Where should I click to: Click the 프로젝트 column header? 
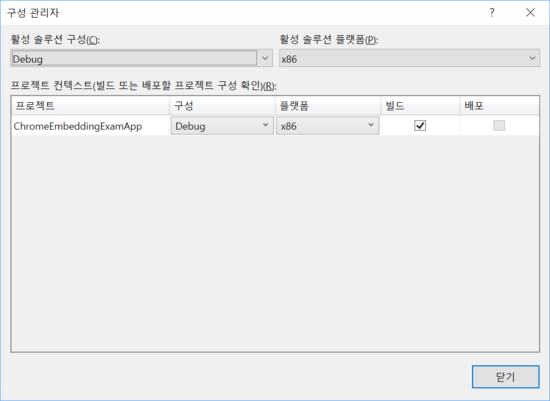point(91,105)
